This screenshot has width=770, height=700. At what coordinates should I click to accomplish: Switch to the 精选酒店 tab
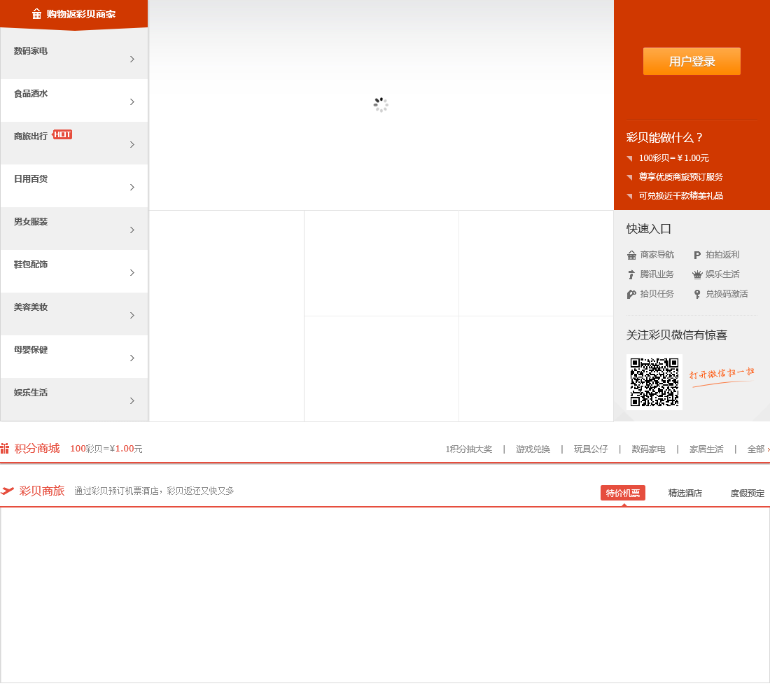(x=685, y=493)
